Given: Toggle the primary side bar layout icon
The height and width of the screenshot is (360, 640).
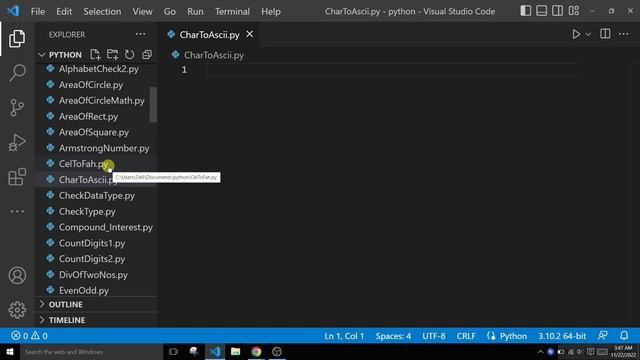Looking at the screenshot, I should coord(526,11).
